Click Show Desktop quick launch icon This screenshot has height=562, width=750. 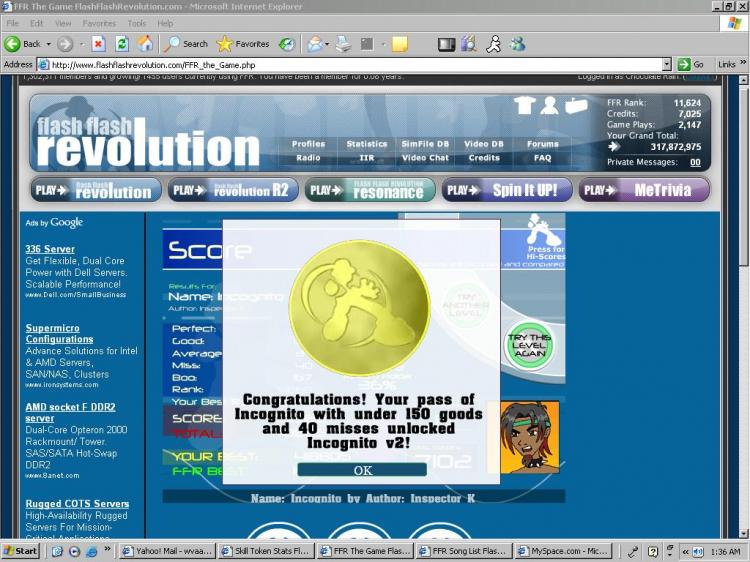pos(57,551)
